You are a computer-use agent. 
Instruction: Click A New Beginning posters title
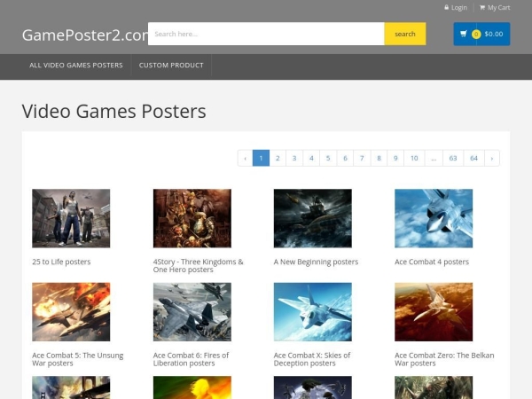click(316, 262)
